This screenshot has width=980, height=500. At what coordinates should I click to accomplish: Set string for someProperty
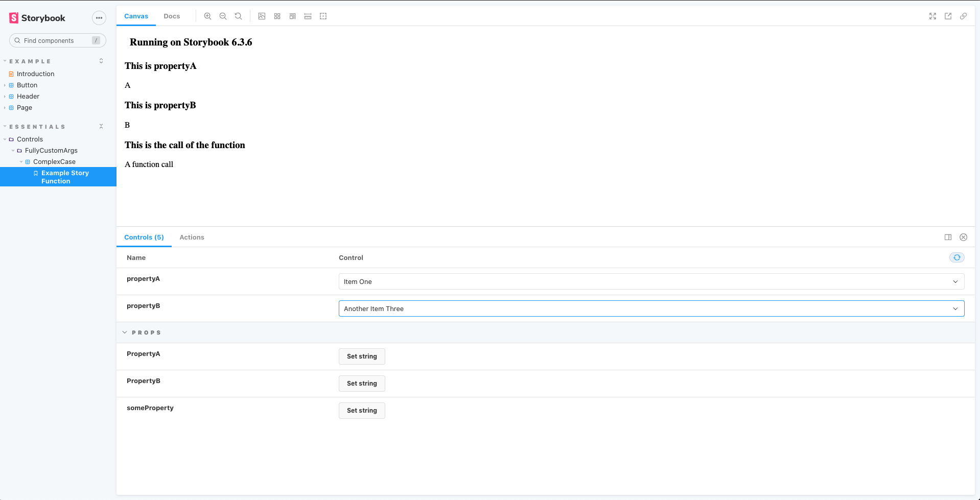[x=361, y=410]
